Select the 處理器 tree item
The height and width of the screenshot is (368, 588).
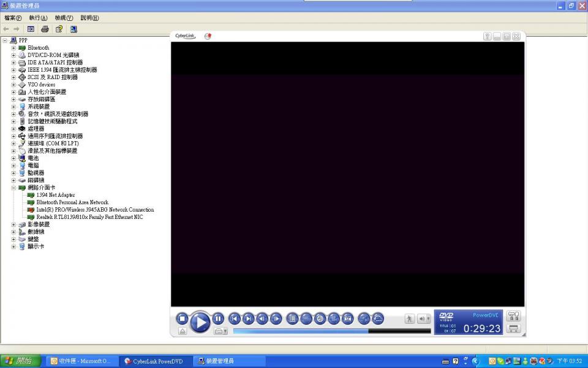pos(36,128)
